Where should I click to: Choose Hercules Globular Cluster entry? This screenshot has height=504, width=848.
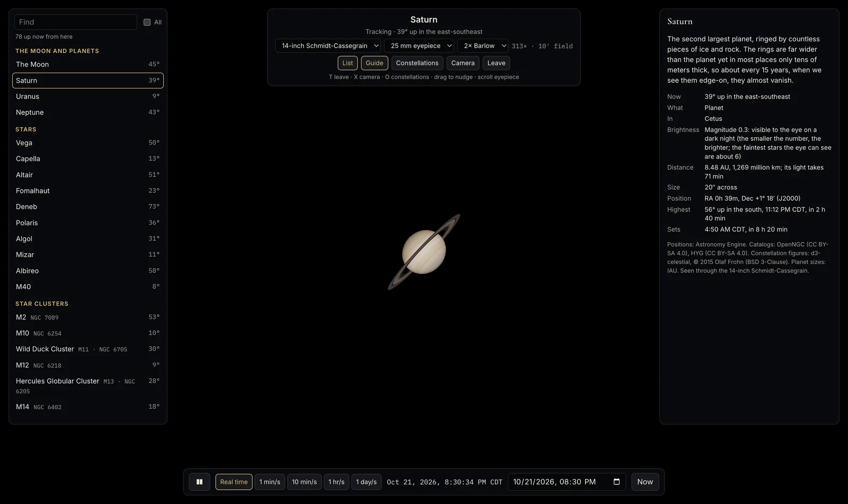click(x=88, y=386)
